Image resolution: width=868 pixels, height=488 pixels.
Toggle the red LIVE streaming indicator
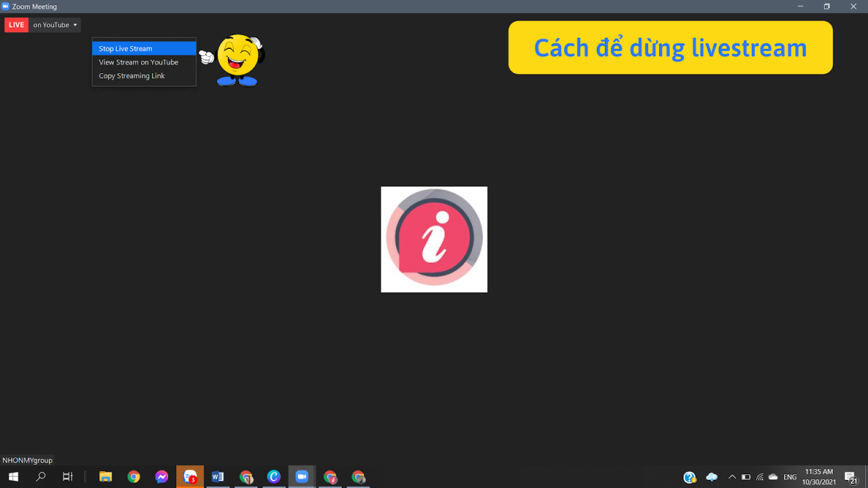click(16, 24)
